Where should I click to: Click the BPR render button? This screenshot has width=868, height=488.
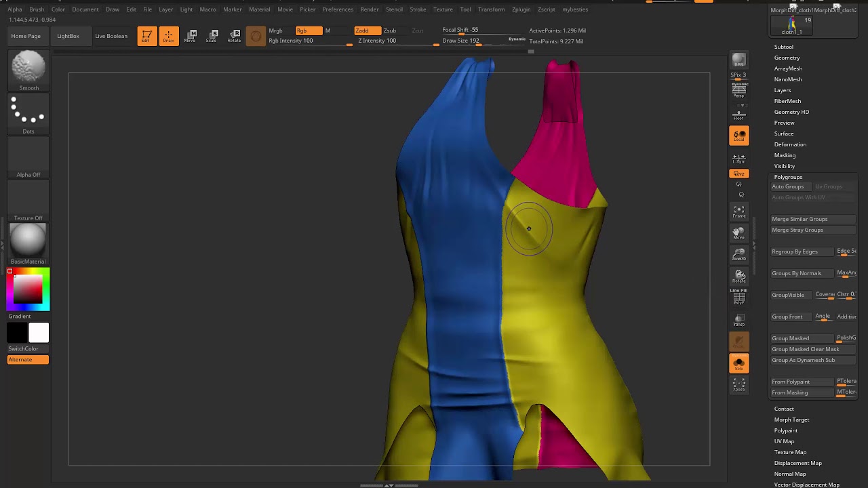pos(739,60)
